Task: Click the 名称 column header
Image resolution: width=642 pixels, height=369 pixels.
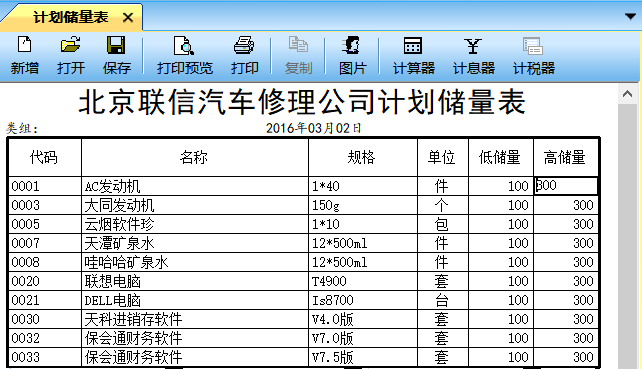Action: [194, 157]
